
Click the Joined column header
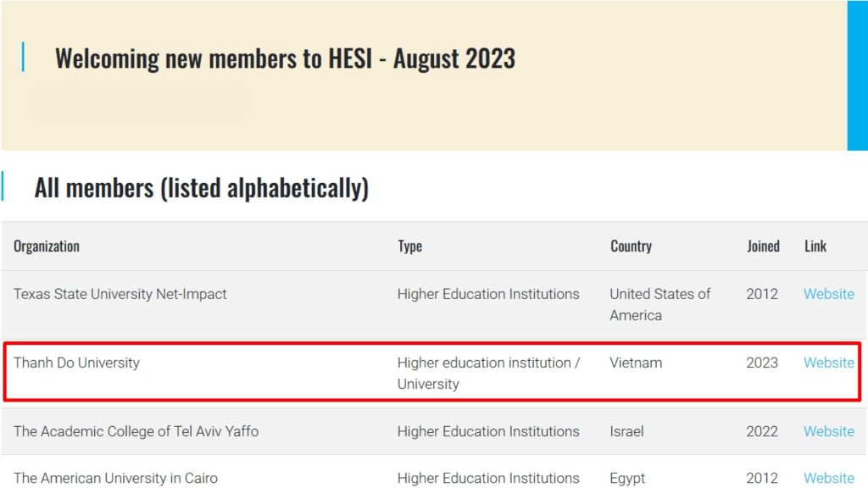pyautogui.click(x=763, y=247)
